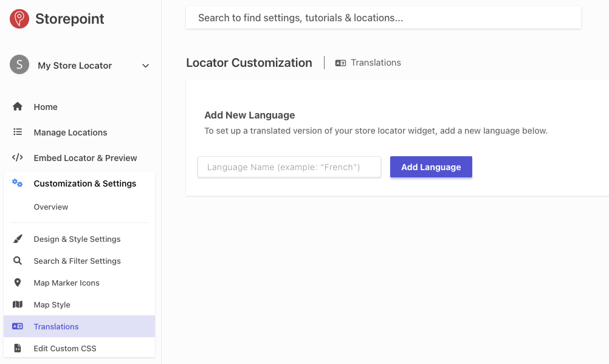Click the Storepoint red pin logo
The width and height of the screenshot is (609, 364).
[x=19, y=19]
